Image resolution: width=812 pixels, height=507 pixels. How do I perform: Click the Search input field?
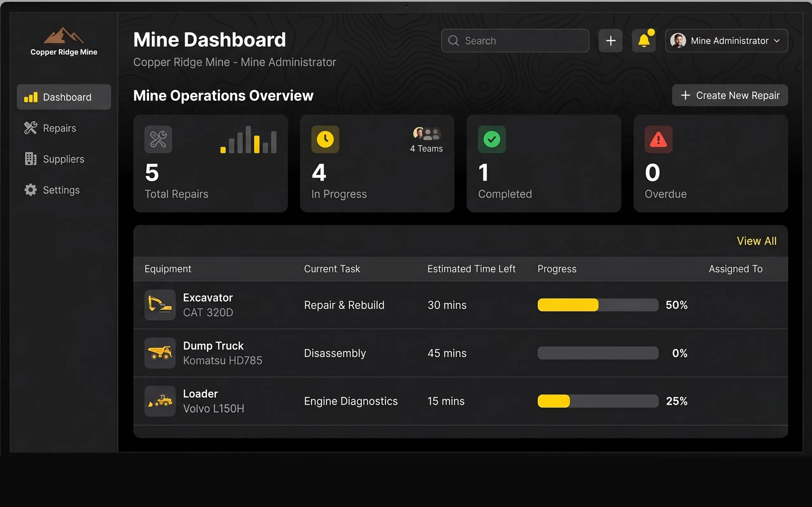click(515, 41)
